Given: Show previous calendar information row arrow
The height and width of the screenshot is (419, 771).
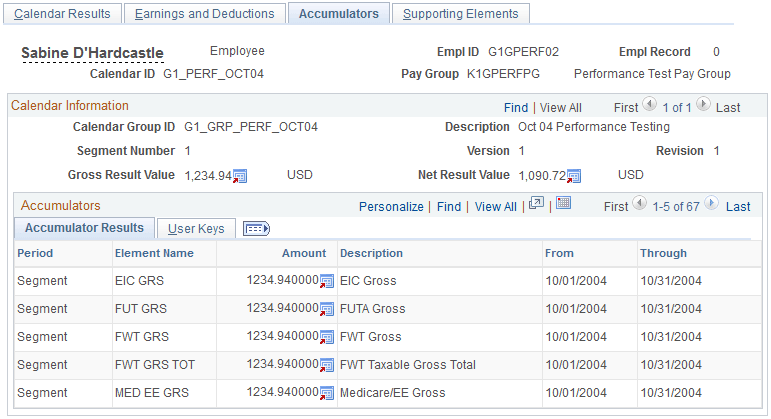Looking at the screenshot, I should (650, 104).
